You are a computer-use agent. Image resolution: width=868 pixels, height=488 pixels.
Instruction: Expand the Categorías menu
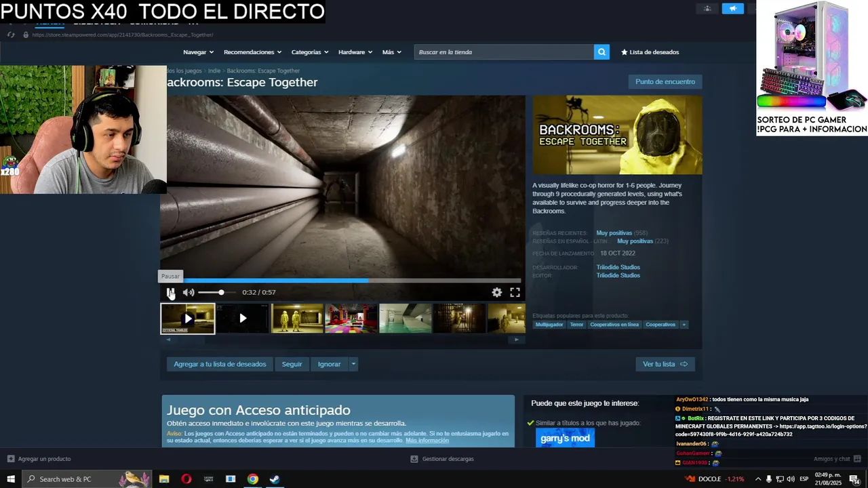310,52
